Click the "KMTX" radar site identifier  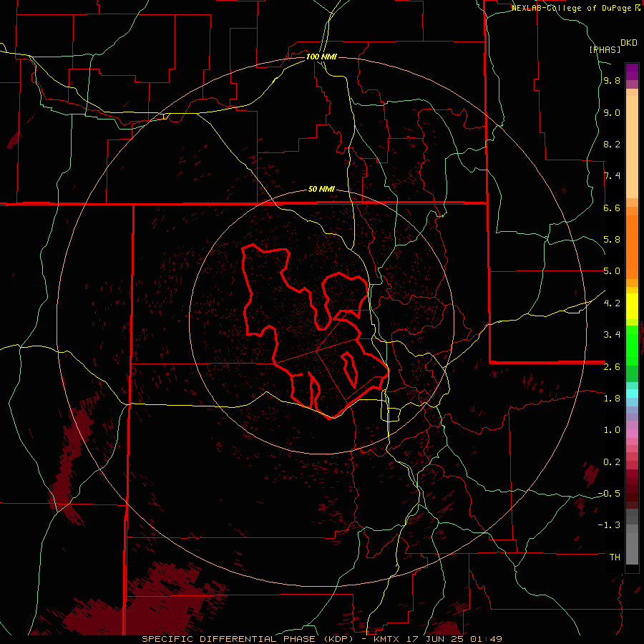388,639
